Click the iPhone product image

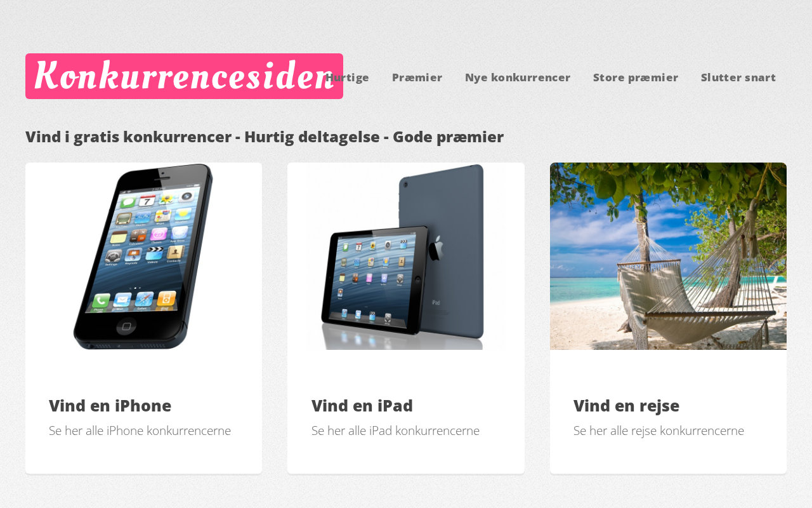[x=143, y=256]
